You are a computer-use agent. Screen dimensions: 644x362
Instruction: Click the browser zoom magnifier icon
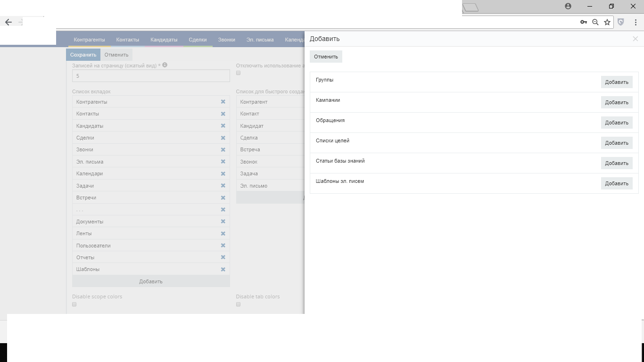click(595, 22)
